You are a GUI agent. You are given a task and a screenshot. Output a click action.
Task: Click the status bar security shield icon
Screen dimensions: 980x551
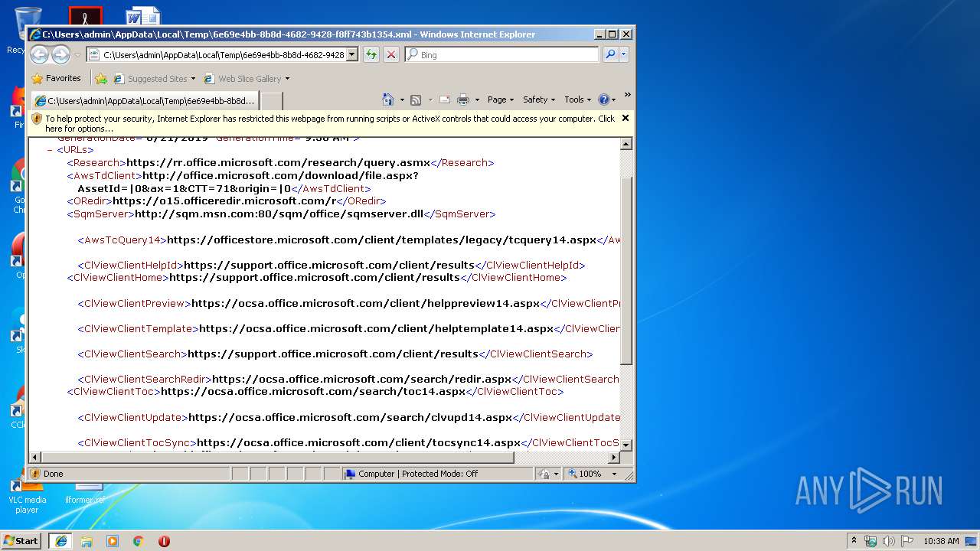(35, 474)
